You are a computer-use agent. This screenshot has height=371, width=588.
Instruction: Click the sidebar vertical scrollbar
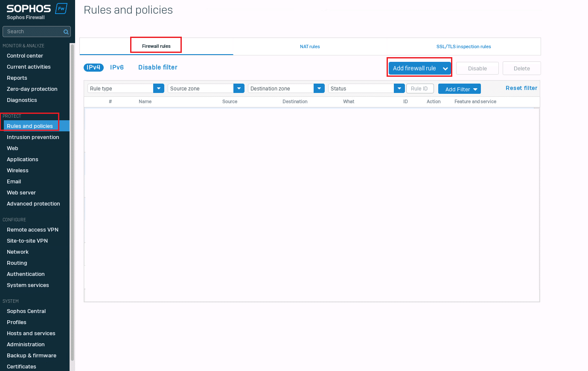(x=72, y=200)
